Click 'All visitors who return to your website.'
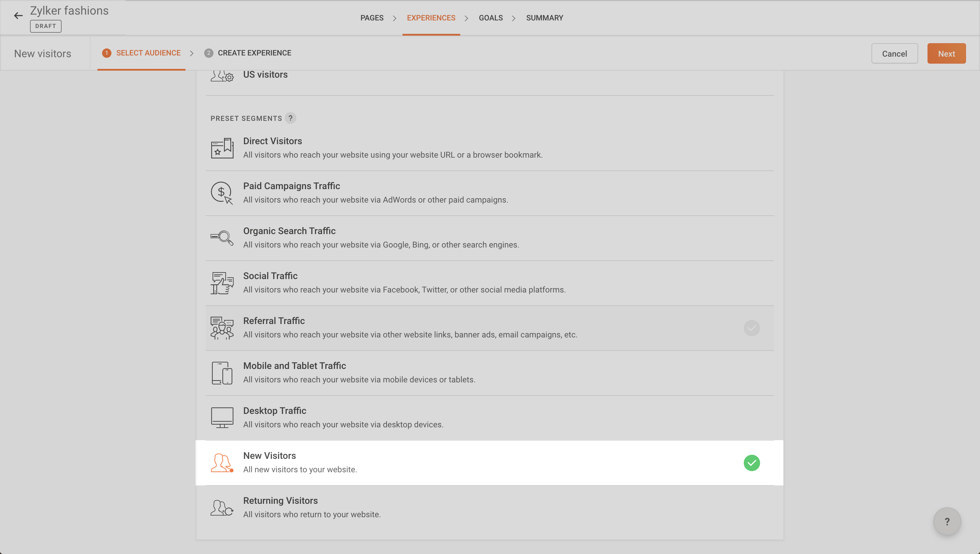 tap(312, 514)
